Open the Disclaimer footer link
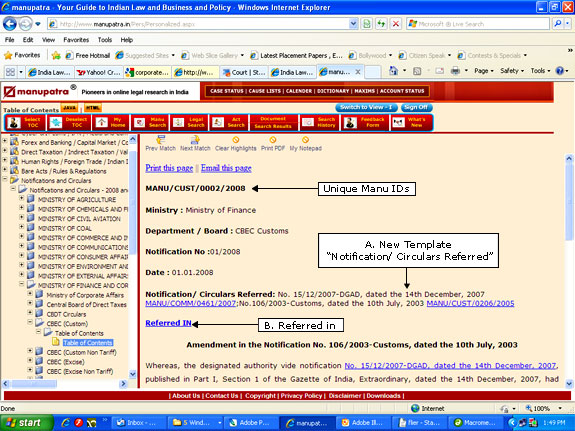Screen dimensions: 575x431 pyautogui.click(x=345, y=396)
